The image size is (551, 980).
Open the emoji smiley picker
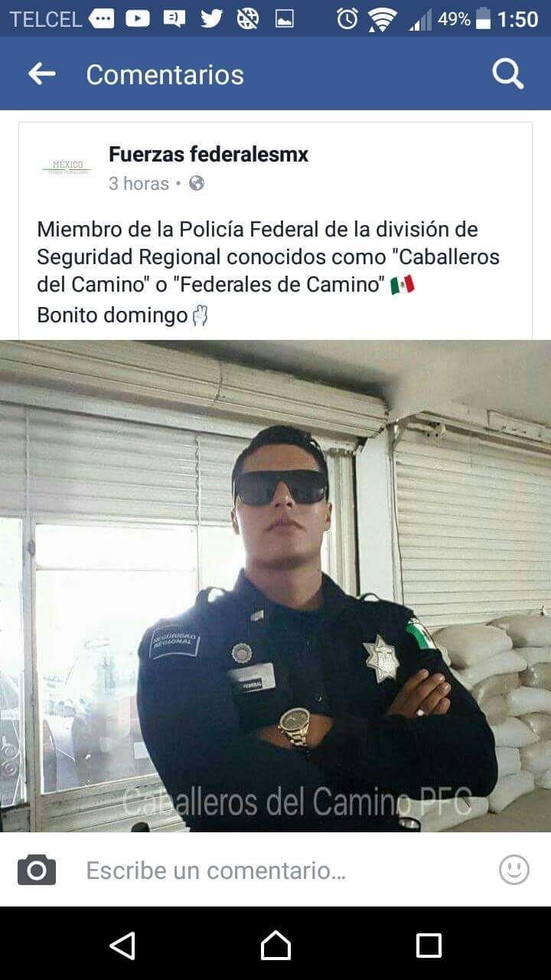514,870
